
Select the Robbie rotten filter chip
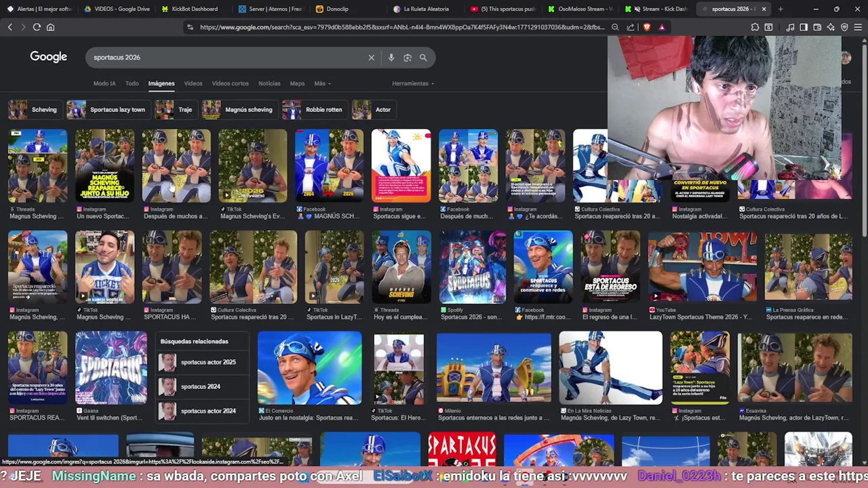pyautogui.click(x=313, y=109)
